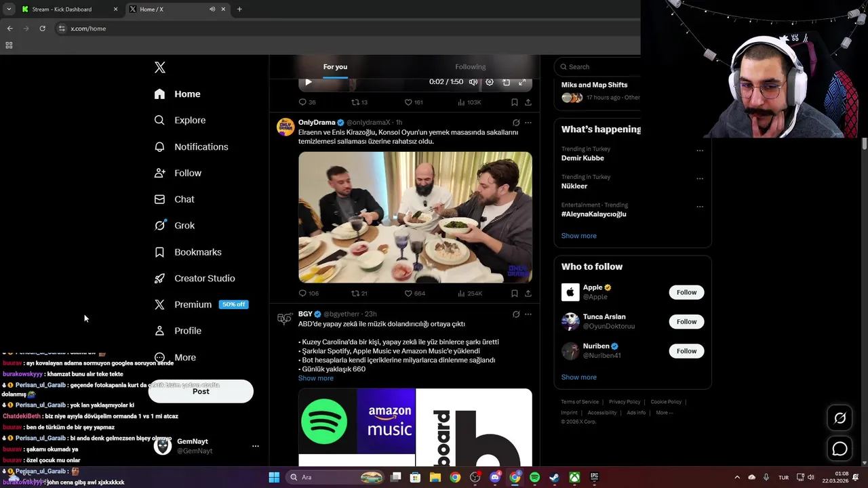Open Spotify from the taskbar
Image resolution: width=868 pixels, height=488 pixels.
click(534, 477)
